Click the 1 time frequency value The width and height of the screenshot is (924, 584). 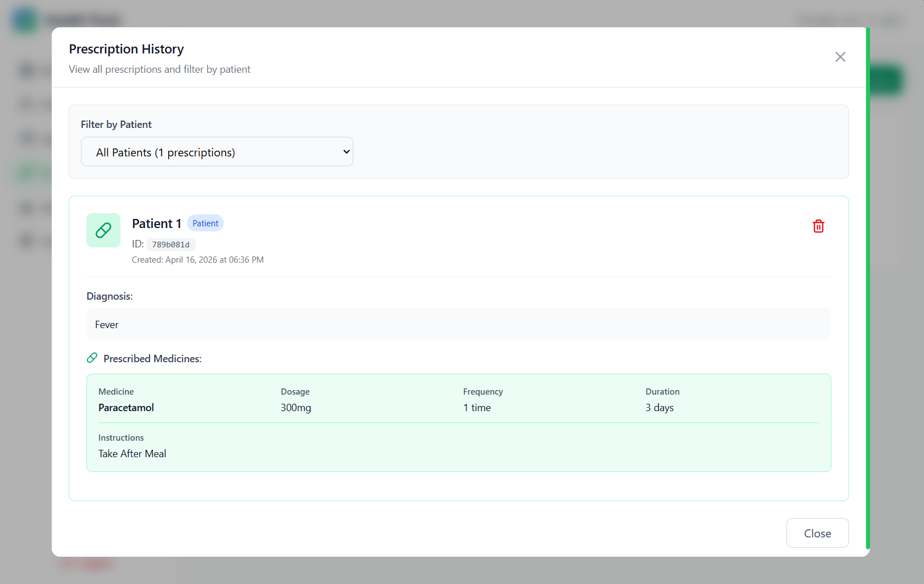(x=477, y=408)
